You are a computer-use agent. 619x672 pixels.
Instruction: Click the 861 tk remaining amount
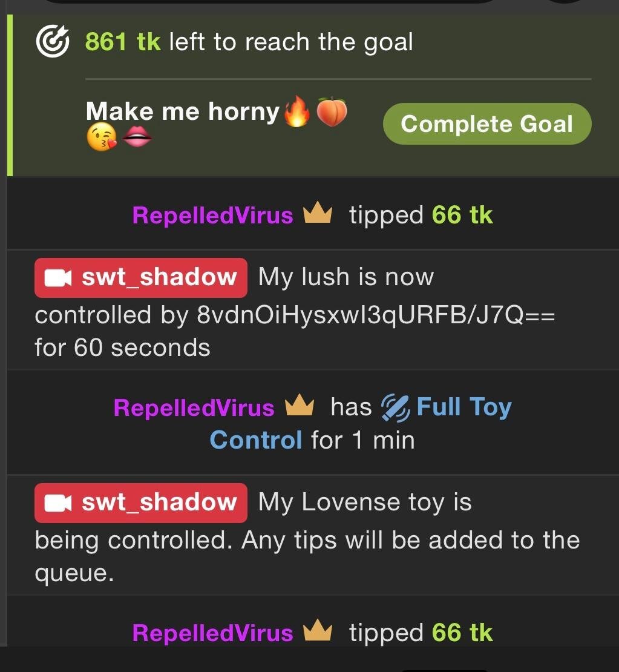coord(123,42)
